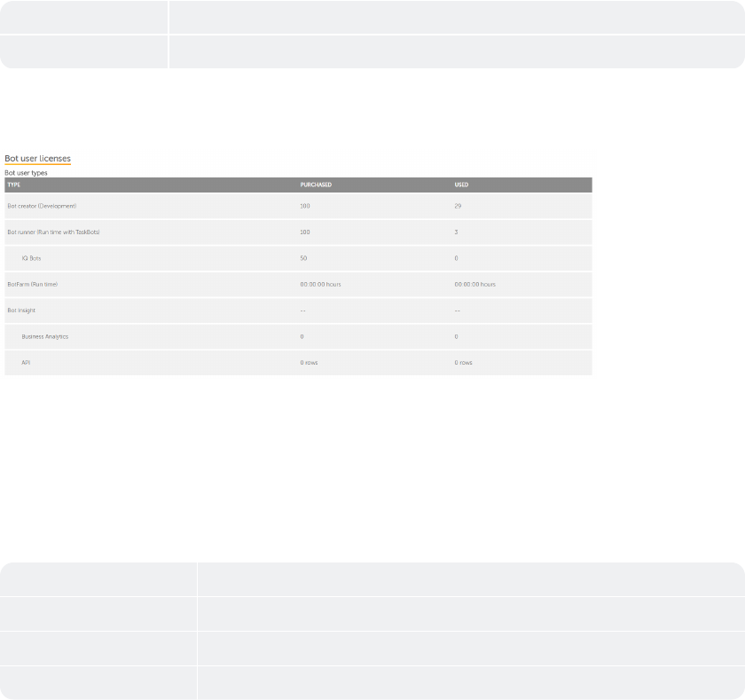Click purchased value 50 for IQ Bots
Screen dimensions: 745x700
coord(303,258)
